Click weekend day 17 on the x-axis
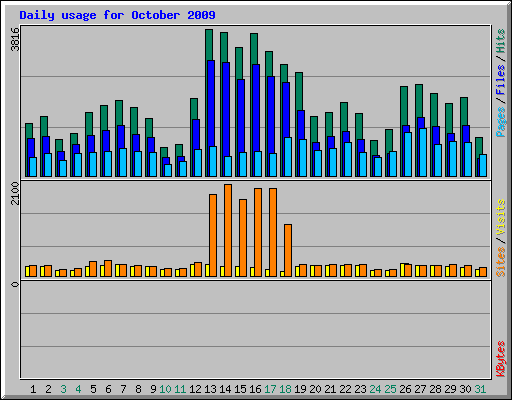Viewport: 512px width, 400px height. (270, 389)
